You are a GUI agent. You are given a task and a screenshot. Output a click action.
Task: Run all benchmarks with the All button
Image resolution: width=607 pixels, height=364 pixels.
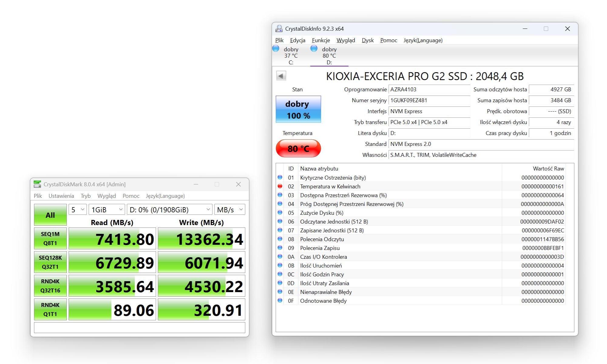point(50,215)
